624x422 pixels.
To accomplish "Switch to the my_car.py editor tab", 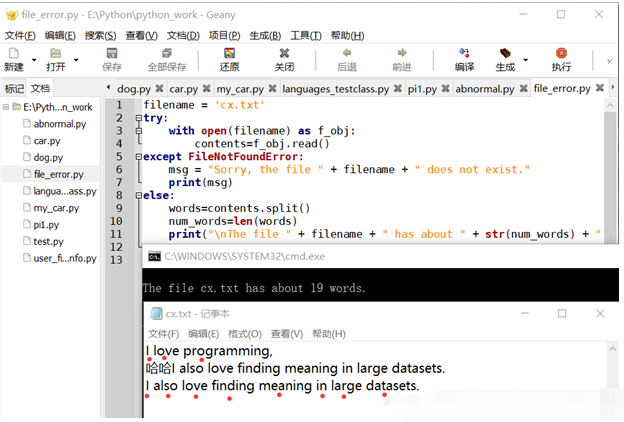I will pos(240,89).
